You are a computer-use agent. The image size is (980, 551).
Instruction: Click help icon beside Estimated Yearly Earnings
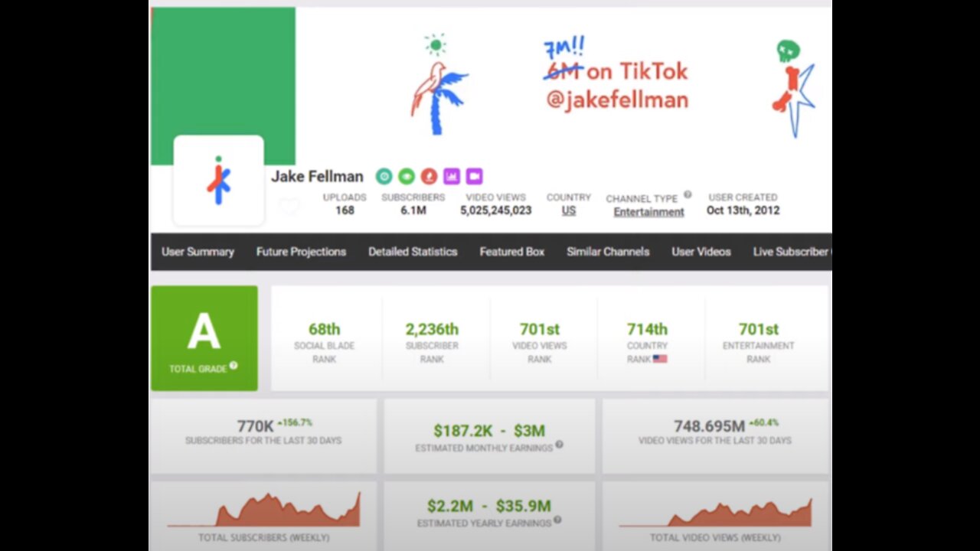pos(557,520)
